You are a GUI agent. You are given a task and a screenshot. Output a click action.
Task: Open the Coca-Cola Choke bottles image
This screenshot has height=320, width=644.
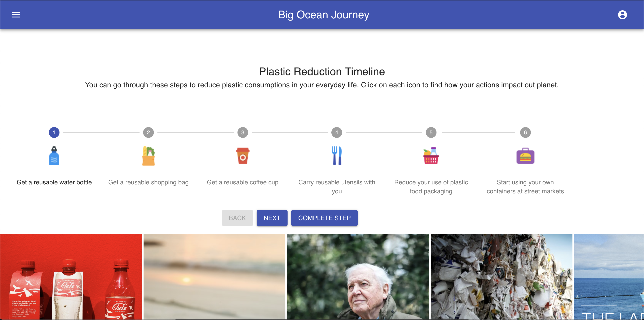coord(71,276)
